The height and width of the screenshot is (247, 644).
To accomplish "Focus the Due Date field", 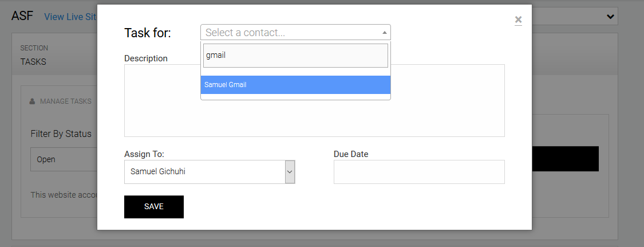I will (x=418, y=172).
